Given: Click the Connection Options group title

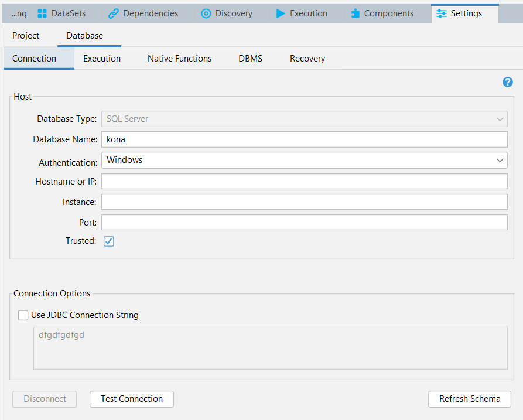Looking at the screenshot, I should coord(52,293).
